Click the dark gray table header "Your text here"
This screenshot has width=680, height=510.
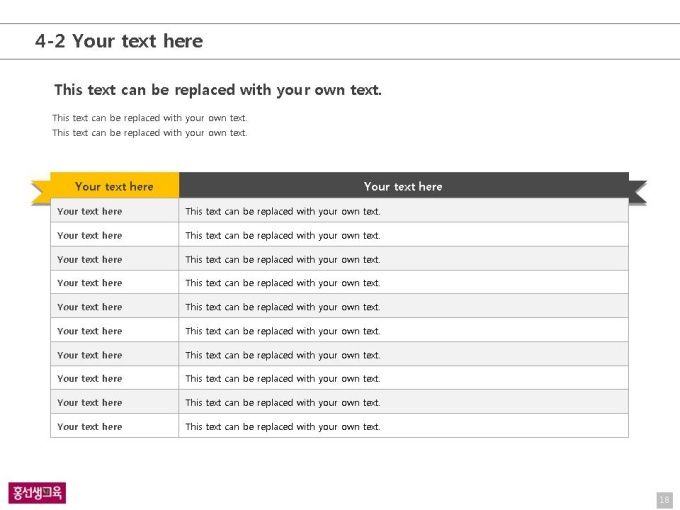click(403, 186)
